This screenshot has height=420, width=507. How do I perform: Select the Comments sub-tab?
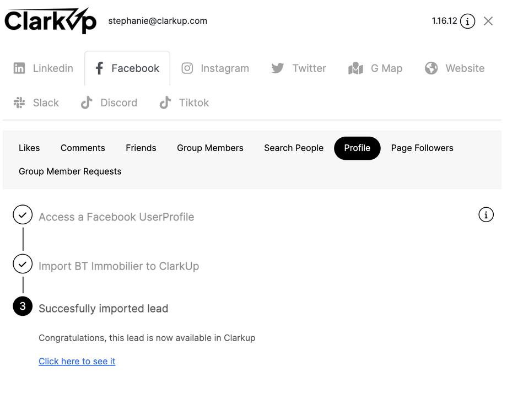click(83, 148)
